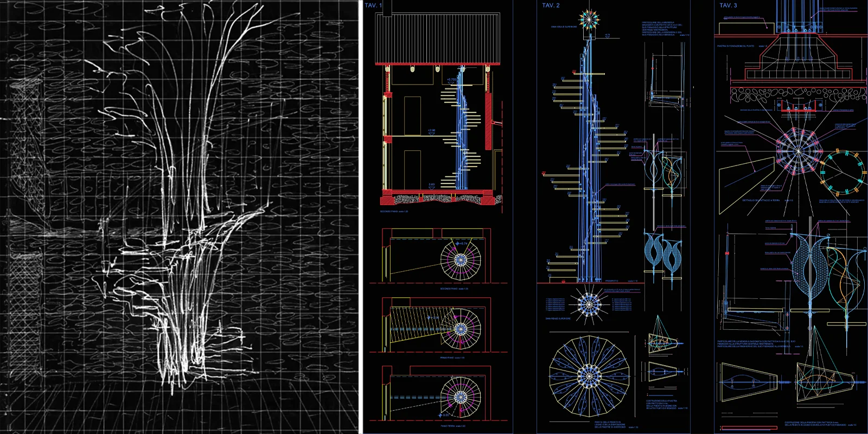Screen dimensions: 868x434
Task: Click the TAV. 1 sheet label
Action: (373, 5)
